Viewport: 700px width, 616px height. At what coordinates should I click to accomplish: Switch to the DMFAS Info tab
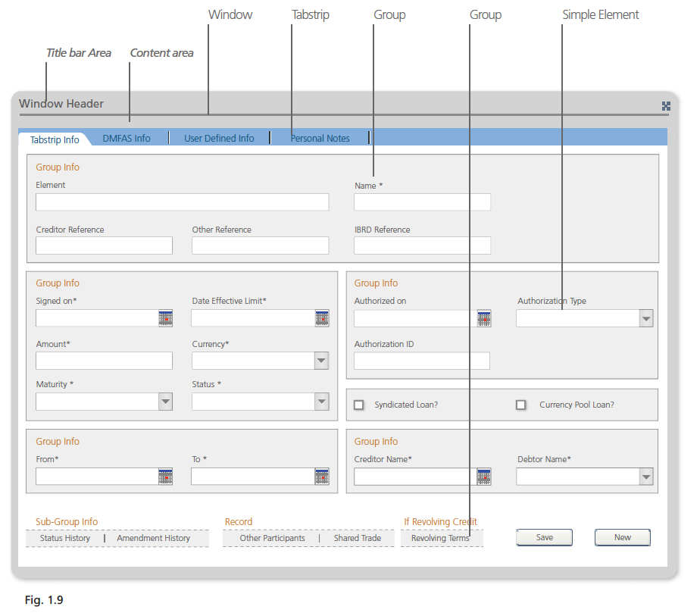click(x=127, y=139)
